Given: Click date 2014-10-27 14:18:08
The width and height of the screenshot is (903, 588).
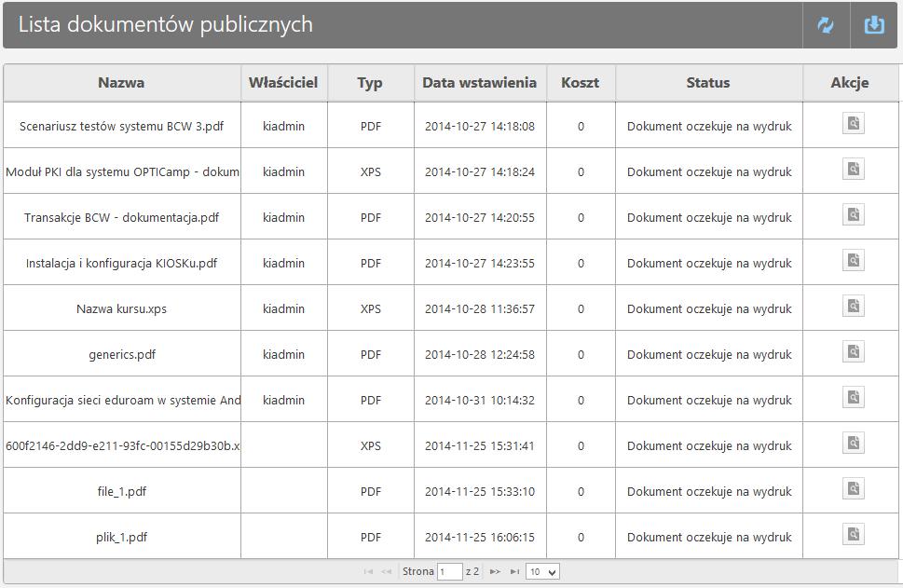Looking at the screenshot, I should click(x=480, y=126).
